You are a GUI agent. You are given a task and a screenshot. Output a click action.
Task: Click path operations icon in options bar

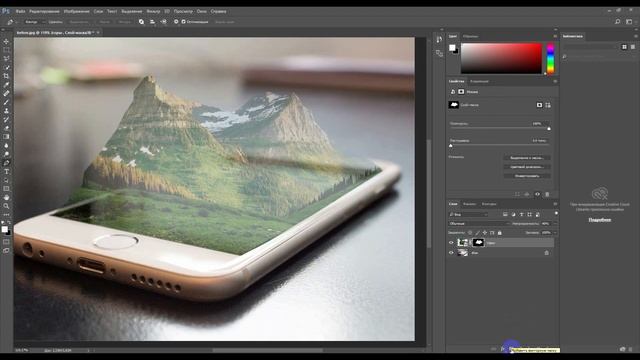(x=141, y=22)
